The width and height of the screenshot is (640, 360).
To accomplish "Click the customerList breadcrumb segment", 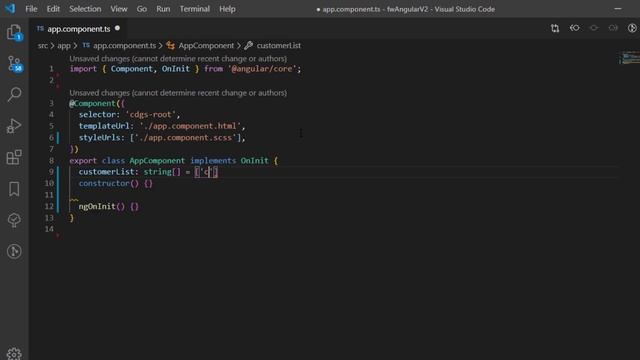I will 279,46.
